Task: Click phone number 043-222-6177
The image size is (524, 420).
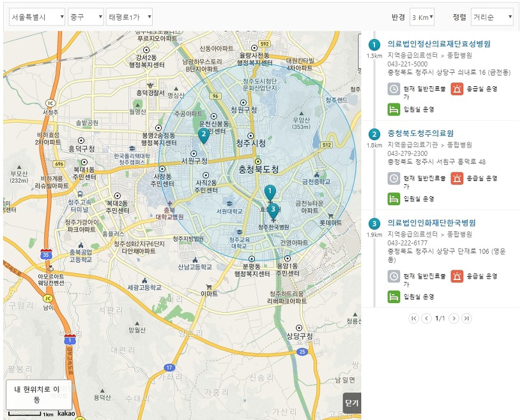Action: coord(407,243)
